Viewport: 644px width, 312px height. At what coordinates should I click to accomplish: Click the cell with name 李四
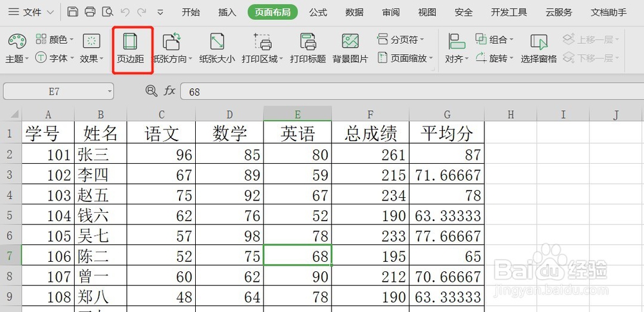coord(100,174)
